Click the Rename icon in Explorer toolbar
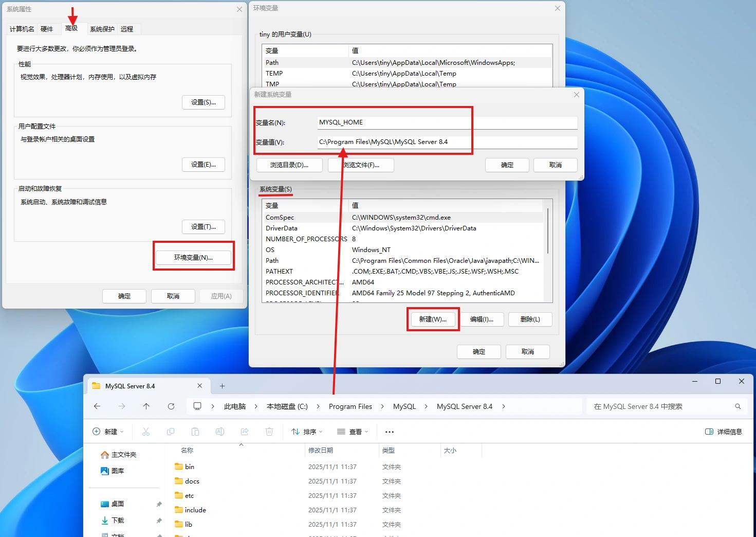Viewport: 756px width, 537px height. [220, 432]
